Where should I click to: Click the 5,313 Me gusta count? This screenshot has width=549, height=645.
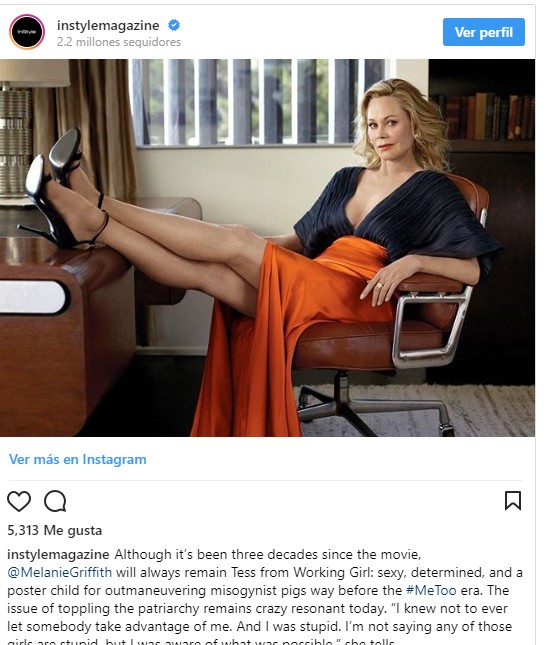pos(55,530)
